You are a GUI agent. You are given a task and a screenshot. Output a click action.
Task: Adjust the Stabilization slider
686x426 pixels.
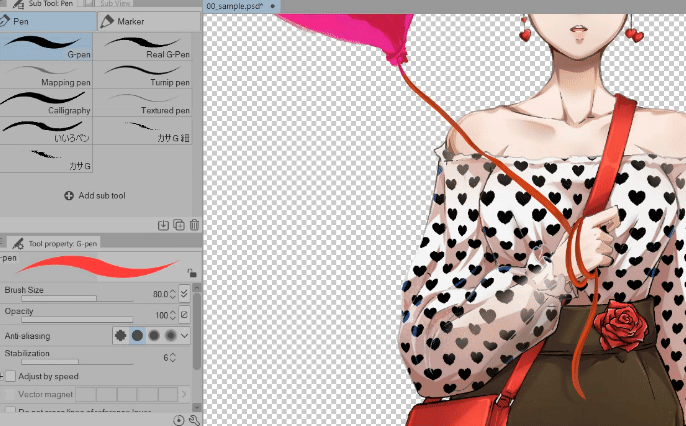(x=77, y=362)
